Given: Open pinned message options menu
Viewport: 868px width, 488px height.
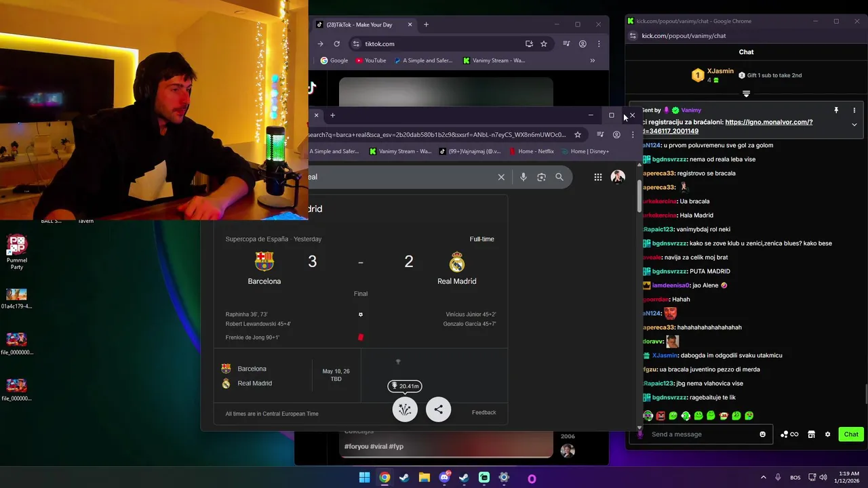Looking at the screenshot, I should 854,110.
